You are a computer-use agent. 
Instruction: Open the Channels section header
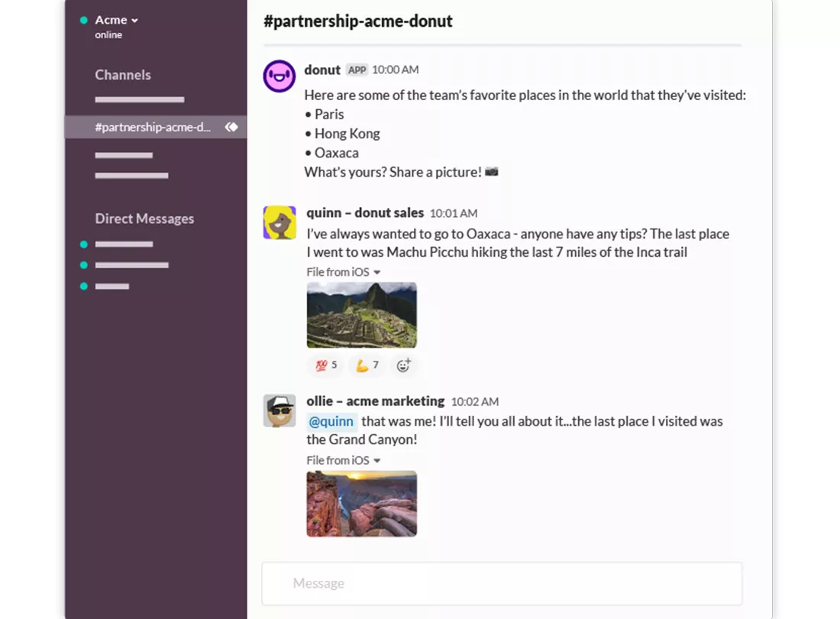[x=123, y=75]
